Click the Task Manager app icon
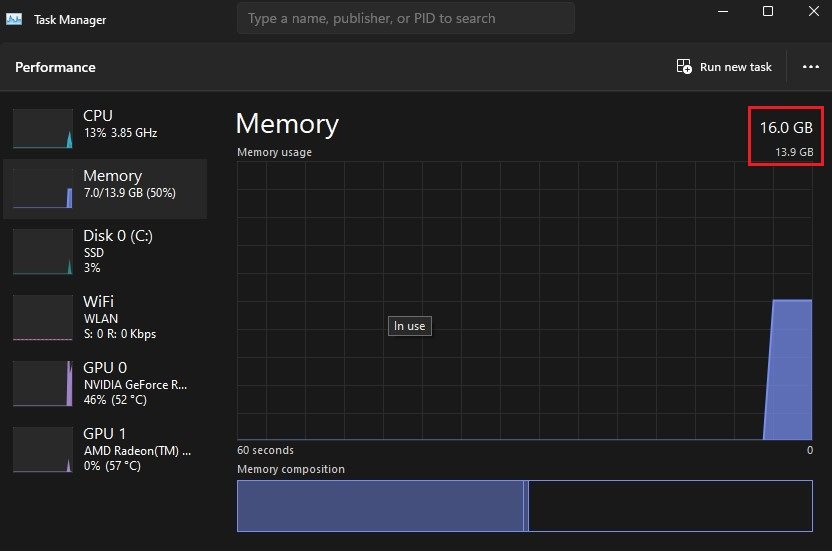The width and height of the screenshot is (832, 551). point(14,19)
